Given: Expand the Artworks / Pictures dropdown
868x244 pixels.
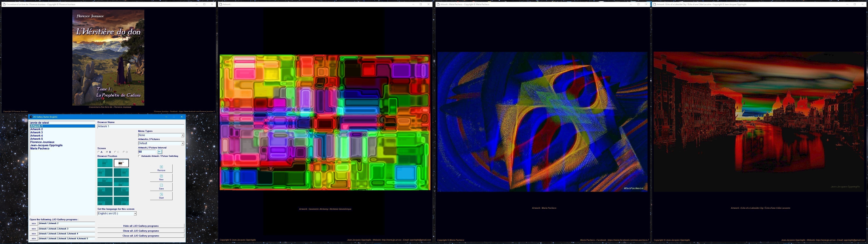Looking at the screenshot, I should click(182, 143).
